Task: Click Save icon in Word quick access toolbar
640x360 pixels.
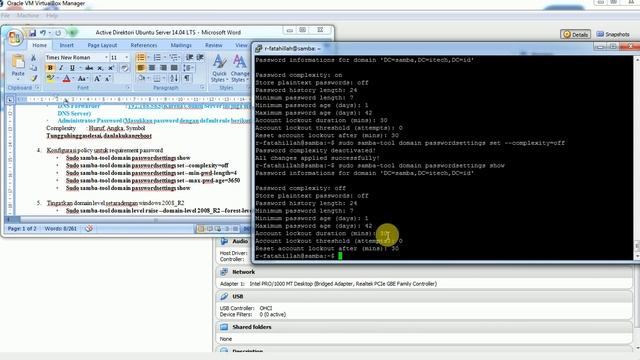Action: (x=33, y=33)
